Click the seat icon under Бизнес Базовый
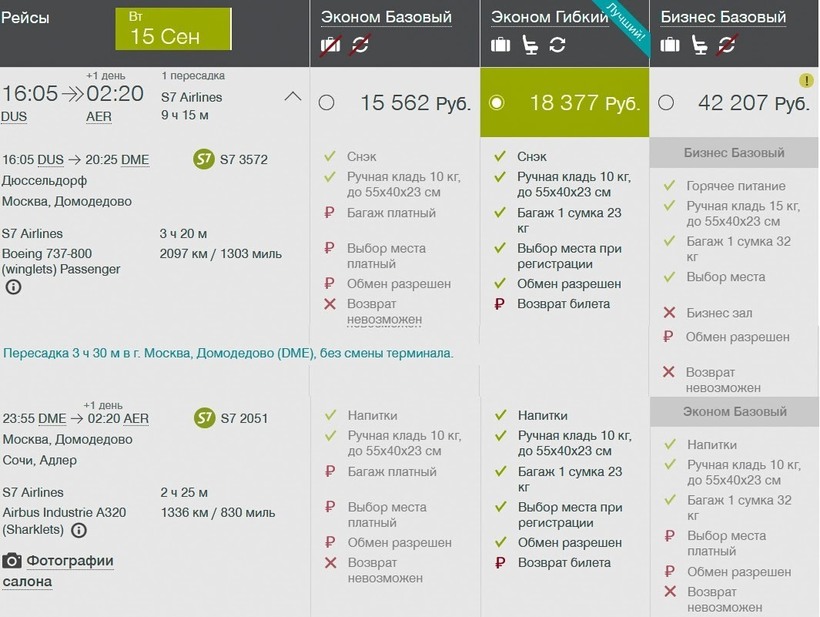This screenshot has height=617, width=820. (x=699, y=45)
